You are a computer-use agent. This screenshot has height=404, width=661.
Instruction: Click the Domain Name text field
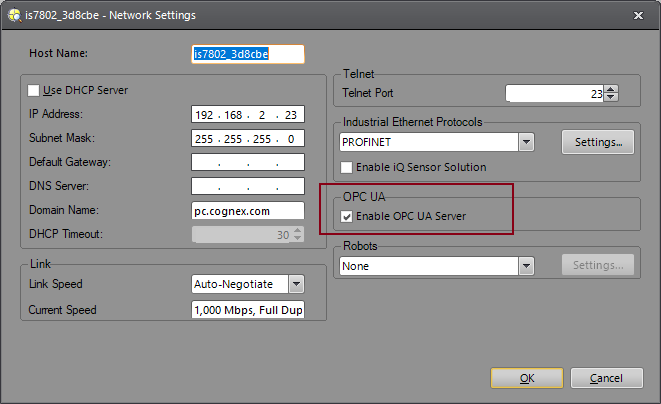247,210
